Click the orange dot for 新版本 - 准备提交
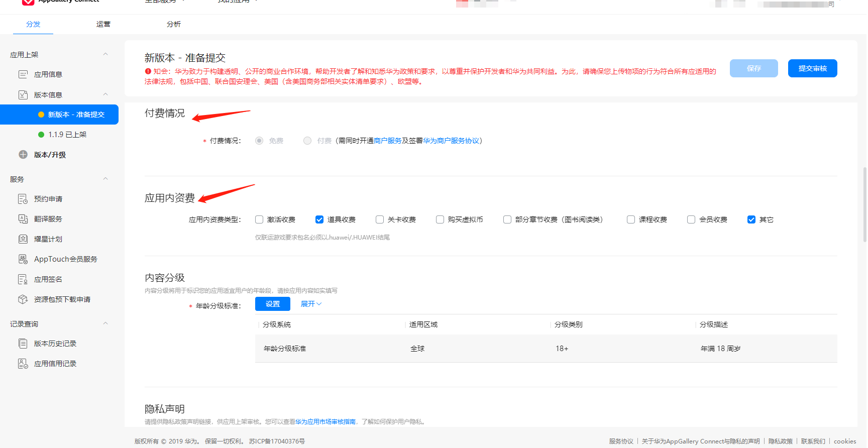 (x=41, y=115)
